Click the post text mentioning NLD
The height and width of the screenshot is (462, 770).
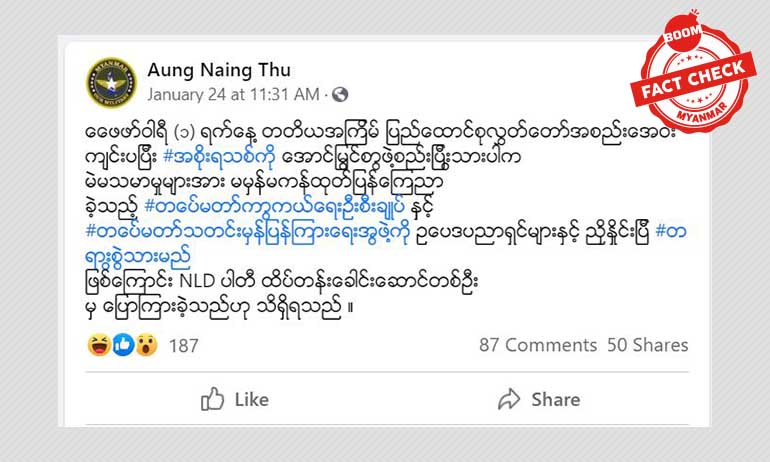281,281
